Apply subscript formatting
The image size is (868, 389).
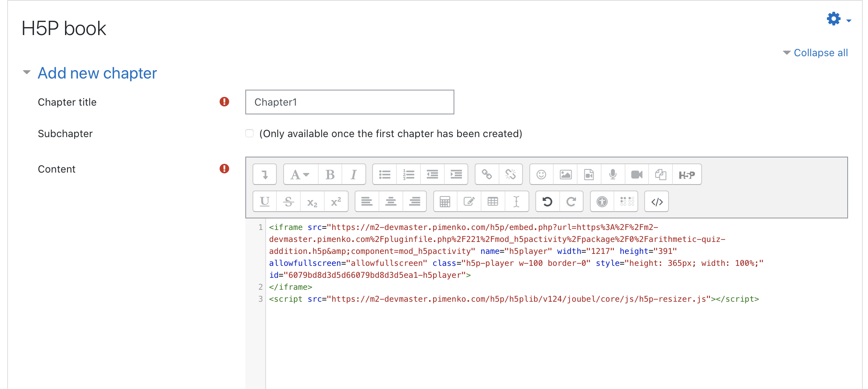tap(312, 202)
